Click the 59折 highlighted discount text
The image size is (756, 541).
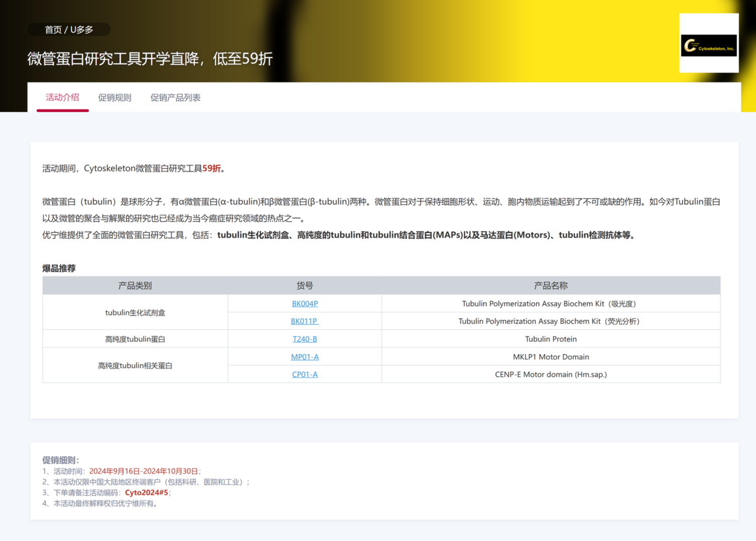[x=212, y=168]
